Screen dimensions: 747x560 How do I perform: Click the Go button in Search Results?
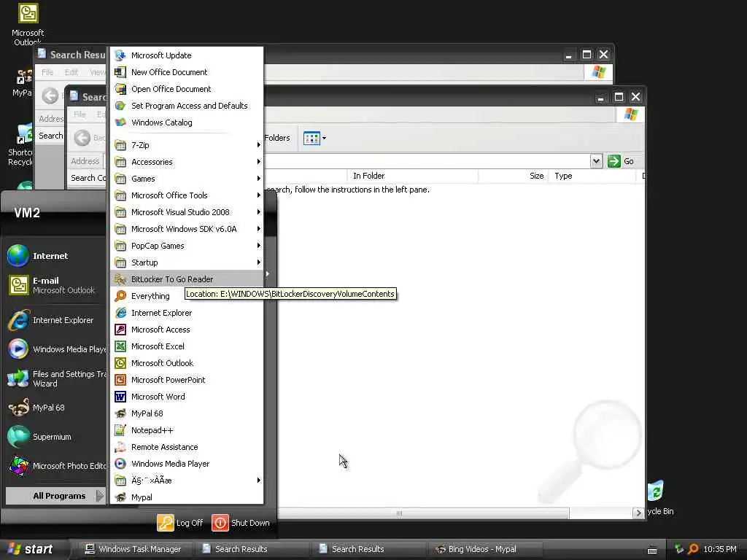tap(621, 161)
